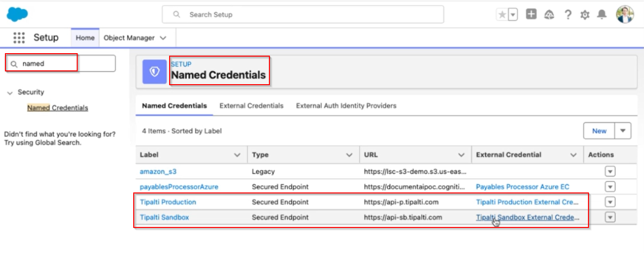Click the Salesforce cloud logo
The height and width of the screenshot is (253, 644).
pyautogui.click(x=17, y=14)
